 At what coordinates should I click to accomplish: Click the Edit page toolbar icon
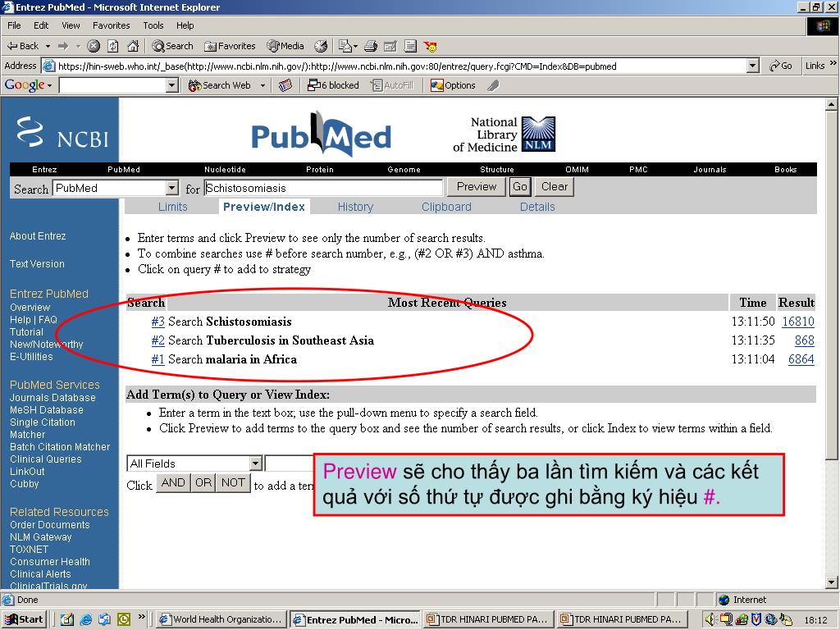(390, 46)
